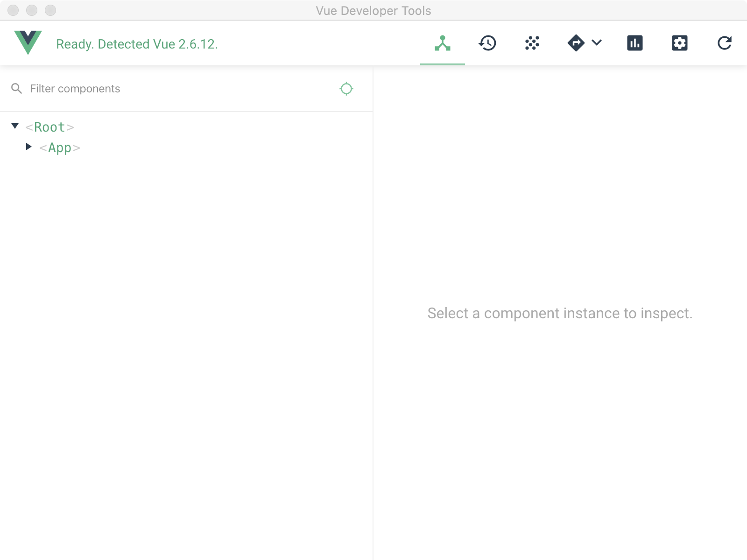747x560 pixels.
Task: Click the search magnifier icon
Action: point(17,89)
